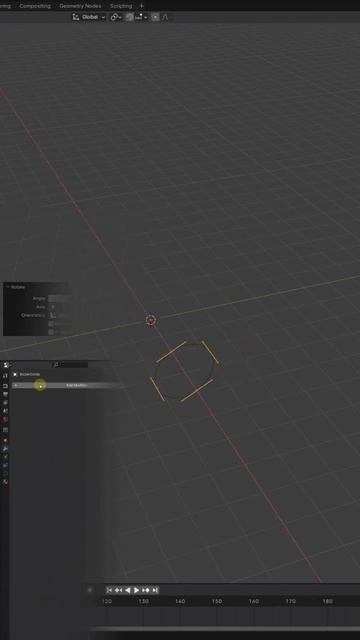Jump to the timeline end frame
The image size is (360, 640).
pos(155,590)
